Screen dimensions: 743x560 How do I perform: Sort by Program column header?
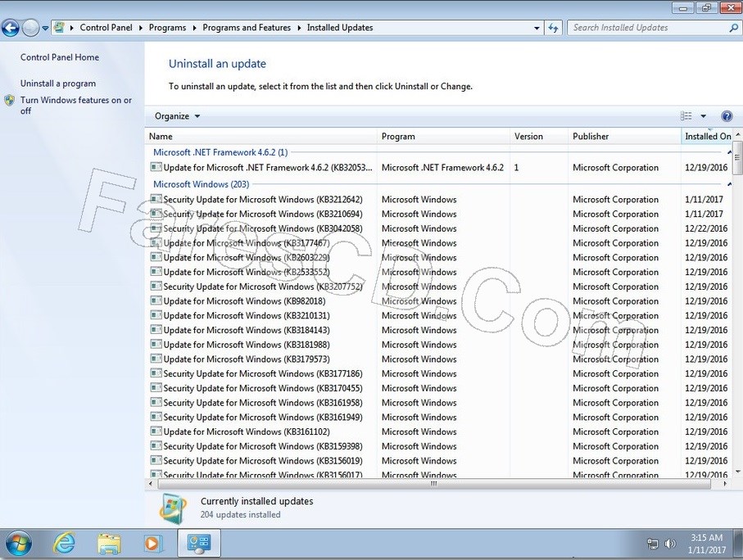coord(443,137)
